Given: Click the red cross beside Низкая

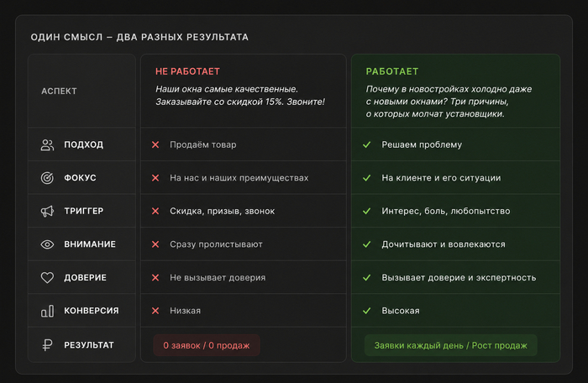Looking at the screenshot, I should pos(155,311).
